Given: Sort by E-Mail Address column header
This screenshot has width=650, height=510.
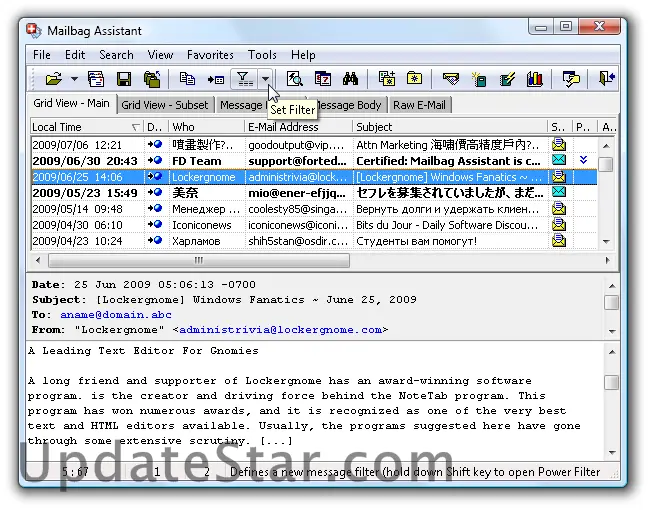Looking at the screenshot, I should tap(298, 127).
